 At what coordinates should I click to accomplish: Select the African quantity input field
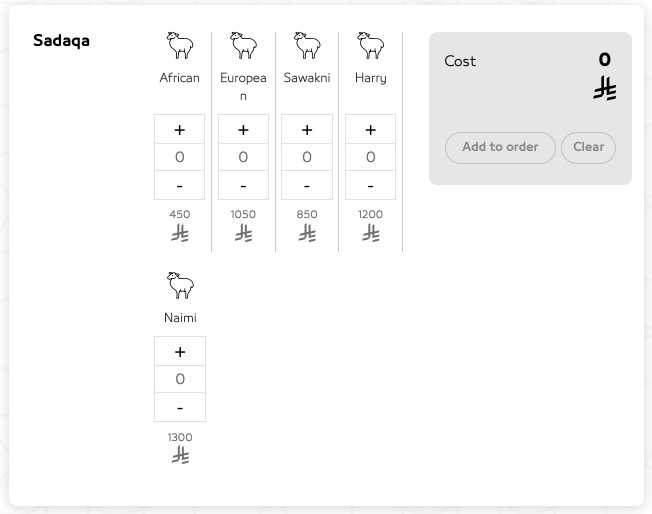coord(180,158)
